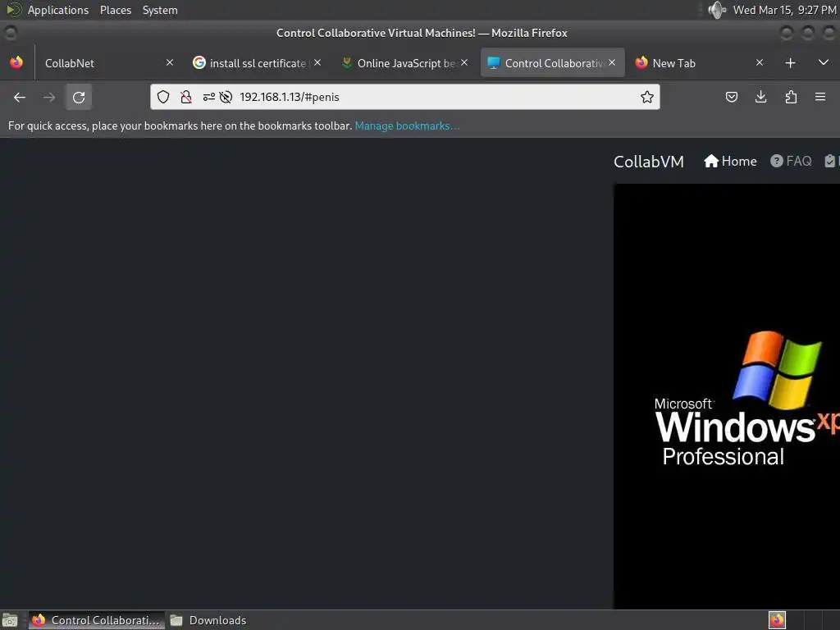Viewport: 840px width, 630px height.
Task: Open the Downloads toolbar arrow icon
Action: coord(760,97)
